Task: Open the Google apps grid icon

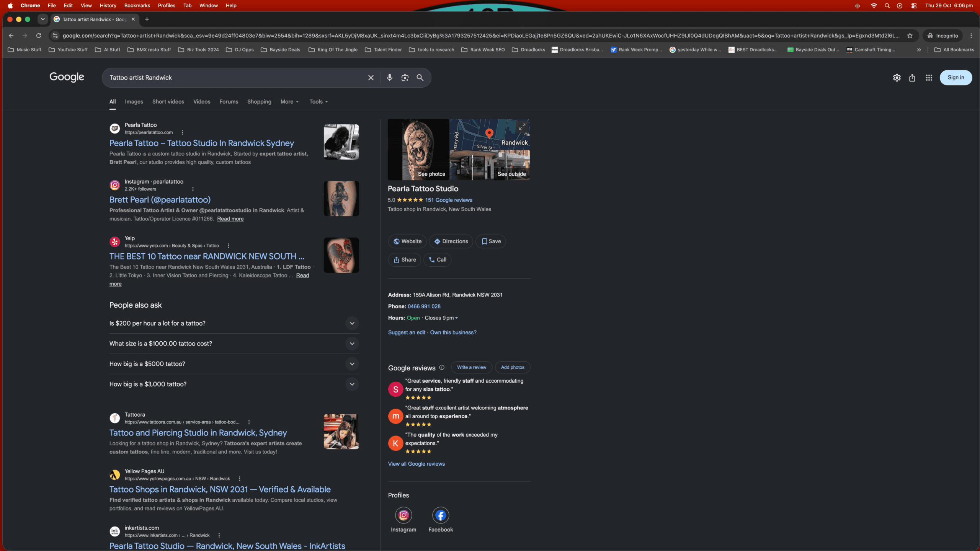Action: tap(929, 78)
